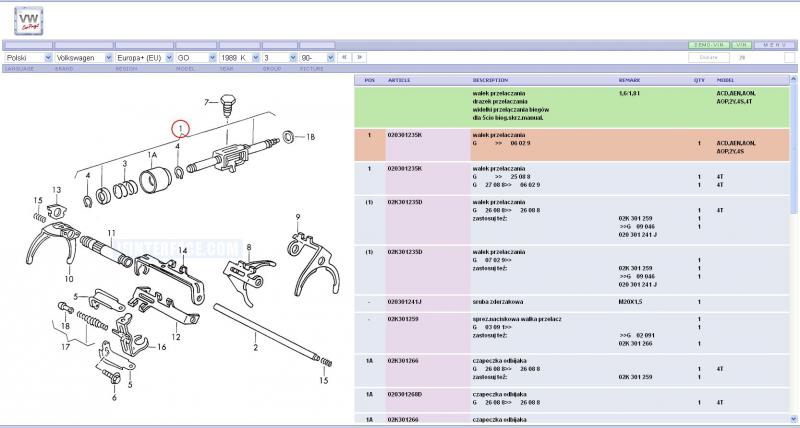Select the highlighted orange row 020301235K
The image size is (800, 428).
click(571, 144)
